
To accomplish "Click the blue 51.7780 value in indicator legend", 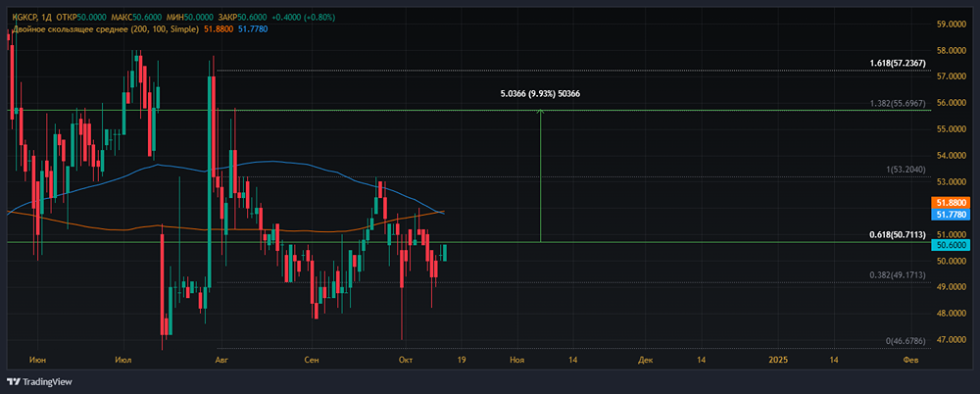I will 253,29.
